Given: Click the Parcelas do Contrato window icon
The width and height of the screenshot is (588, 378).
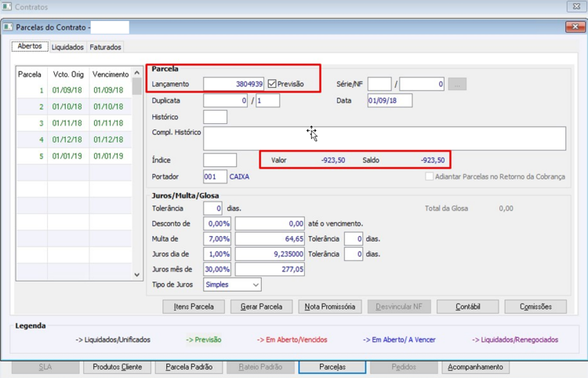Looking at the screenshot, I should [8, 27].
